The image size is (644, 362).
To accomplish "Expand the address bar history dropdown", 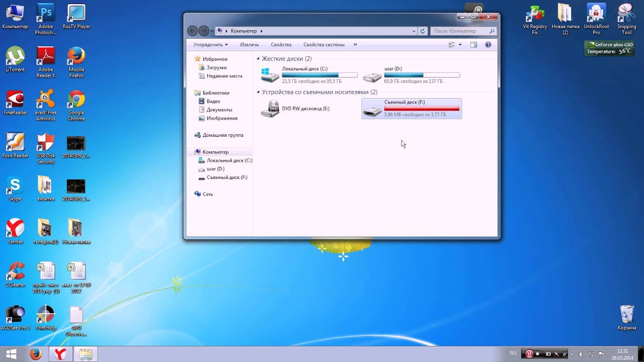I will [x=414, y=31].
